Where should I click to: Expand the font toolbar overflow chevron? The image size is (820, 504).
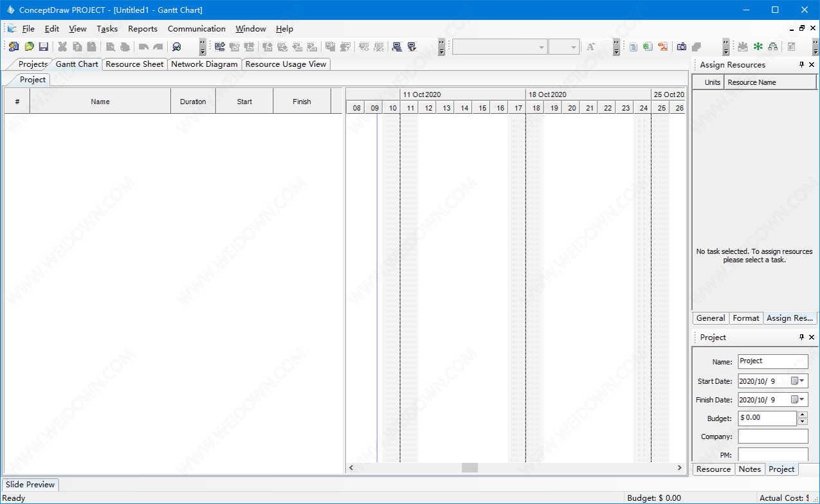616,46
